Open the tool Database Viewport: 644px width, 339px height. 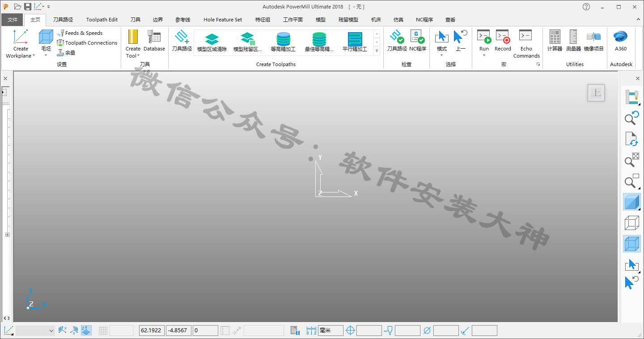pyautogui.click(x=154, y=40)
